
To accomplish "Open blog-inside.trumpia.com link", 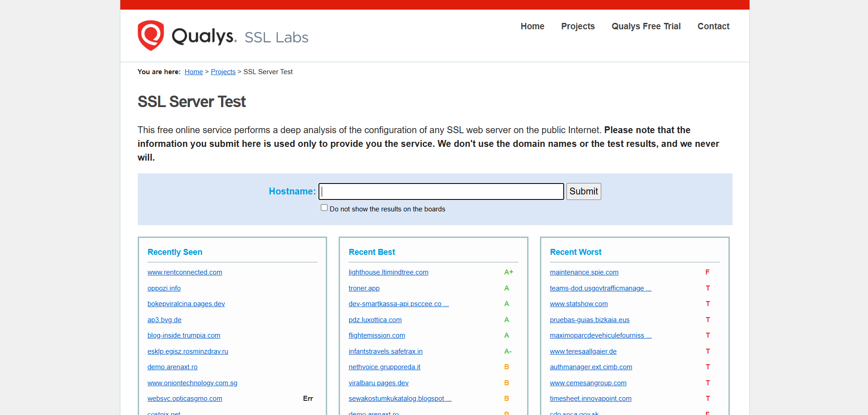I will [184, 335].
